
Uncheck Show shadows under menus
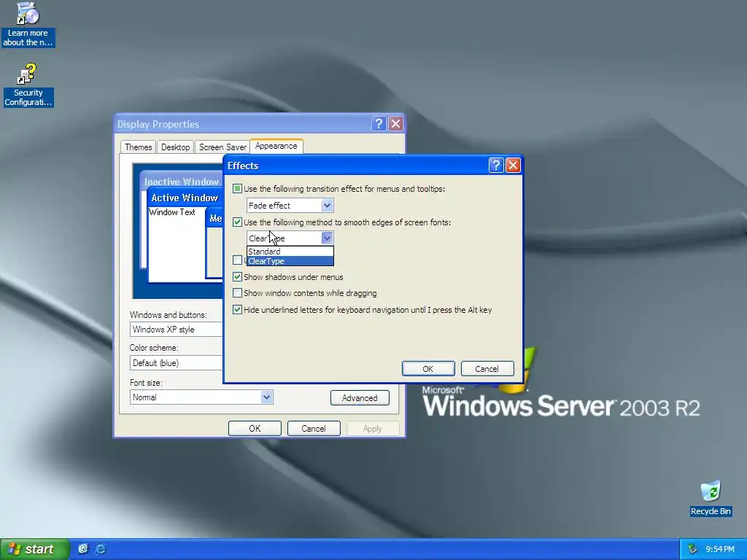point(237,276)
